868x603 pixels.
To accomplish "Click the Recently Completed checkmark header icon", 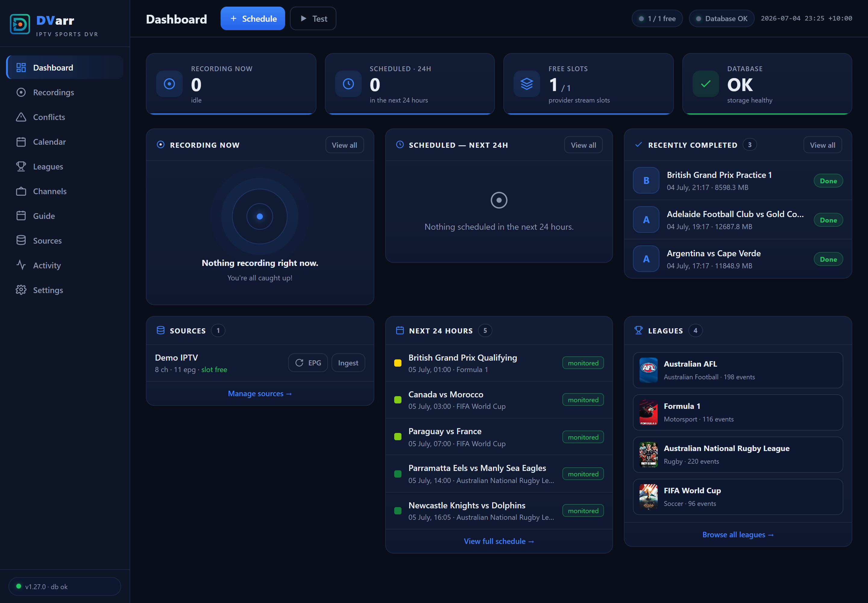I will pyautogui.click(x=639, y=145).
